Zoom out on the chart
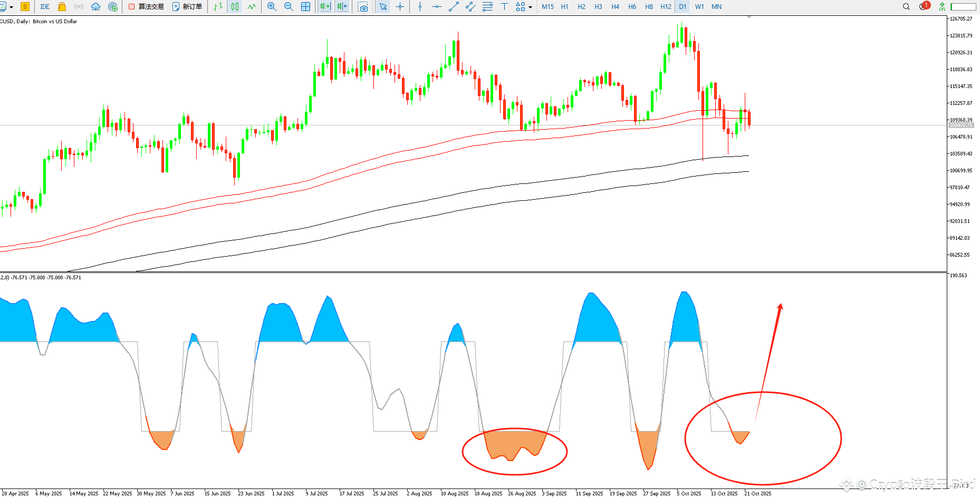This screenshot has height=498, width=980. click(x=289, y=7)
